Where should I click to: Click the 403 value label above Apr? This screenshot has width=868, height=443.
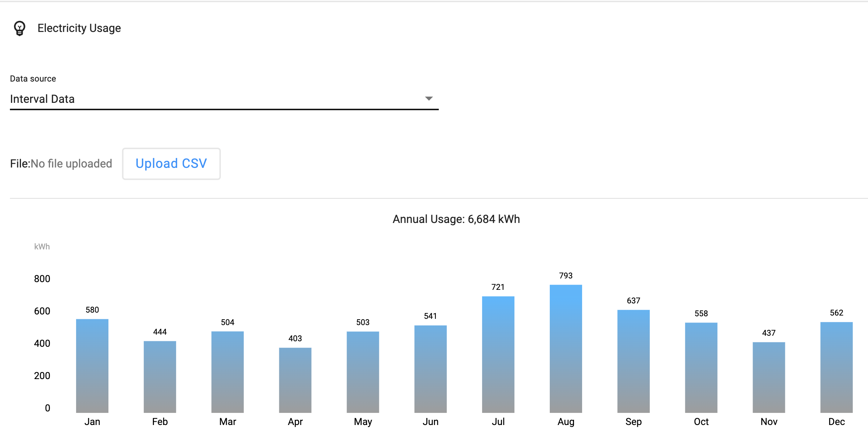click(x=295, y=338)
